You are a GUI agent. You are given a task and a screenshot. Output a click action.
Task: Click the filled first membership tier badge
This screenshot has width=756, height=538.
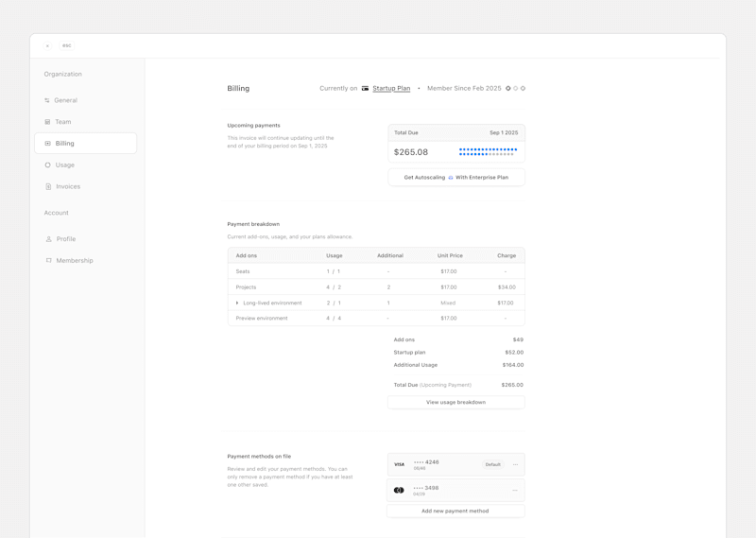click(x=507, y=88)
